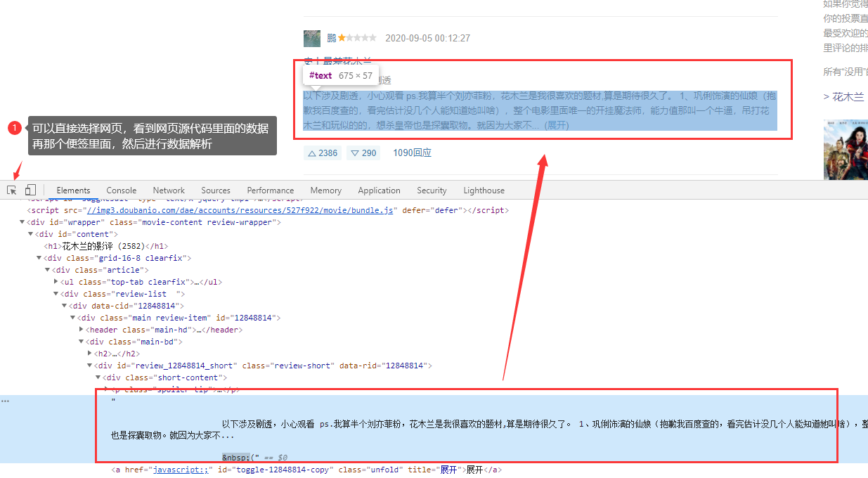Switch to the Security tab
The width and height of the screenshot is (868, 478).
click(x=432, y=190)
